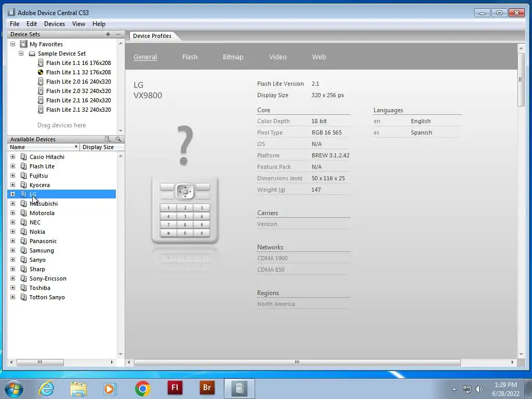
Task: Click the device profile horizontal scrollbar
Action: point(297,362)
